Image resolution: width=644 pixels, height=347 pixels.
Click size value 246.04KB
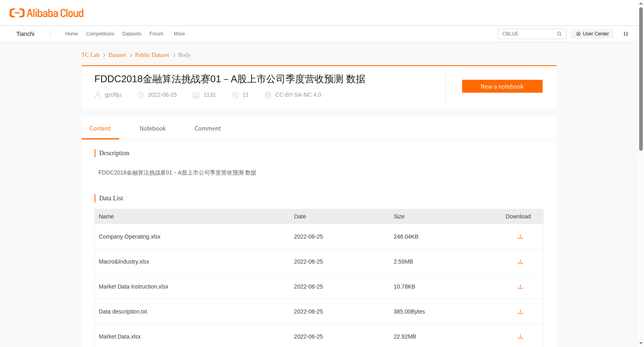(406, 237)
